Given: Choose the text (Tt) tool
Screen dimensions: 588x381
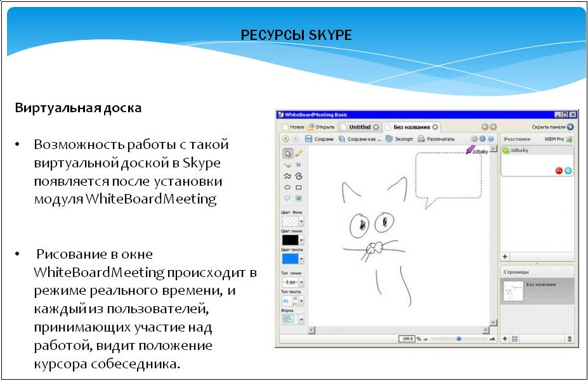Looking at the screenshot, I should click(299, 165).
